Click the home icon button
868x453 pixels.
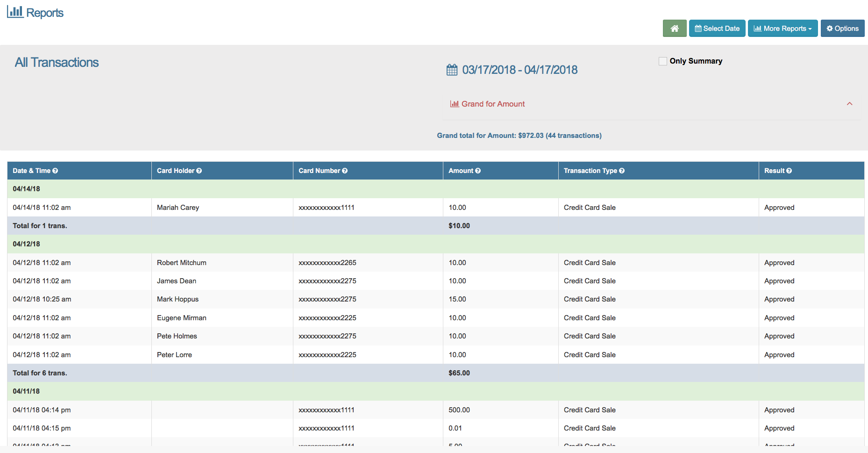[675, 28]
